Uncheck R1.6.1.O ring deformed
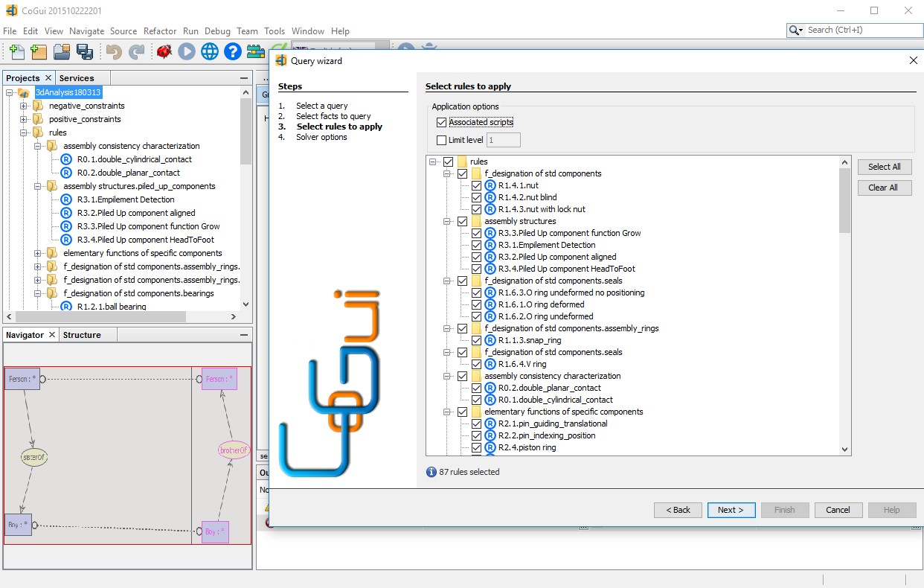This screenshot has width=924, height=588. point(477,304)
